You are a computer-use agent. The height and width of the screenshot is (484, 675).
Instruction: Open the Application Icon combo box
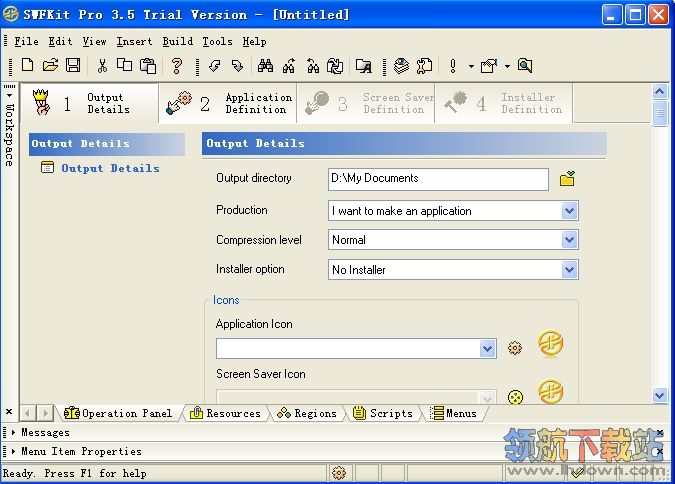click(487, 348)
